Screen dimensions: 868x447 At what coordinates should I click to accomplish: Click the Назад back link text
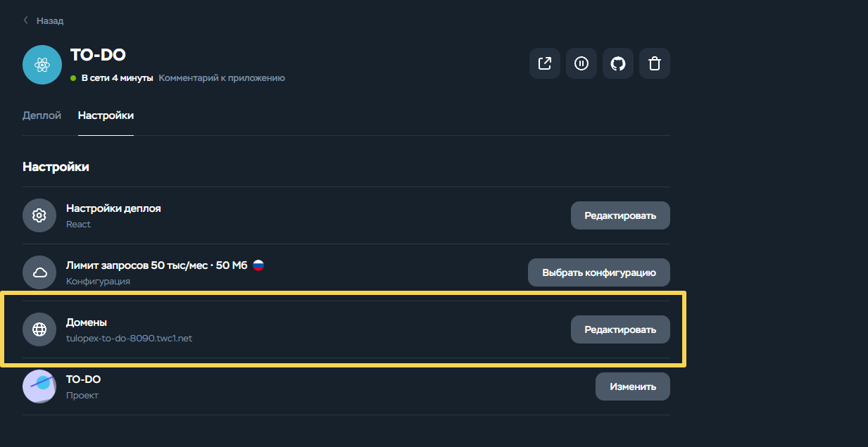(x=50, y=21)
